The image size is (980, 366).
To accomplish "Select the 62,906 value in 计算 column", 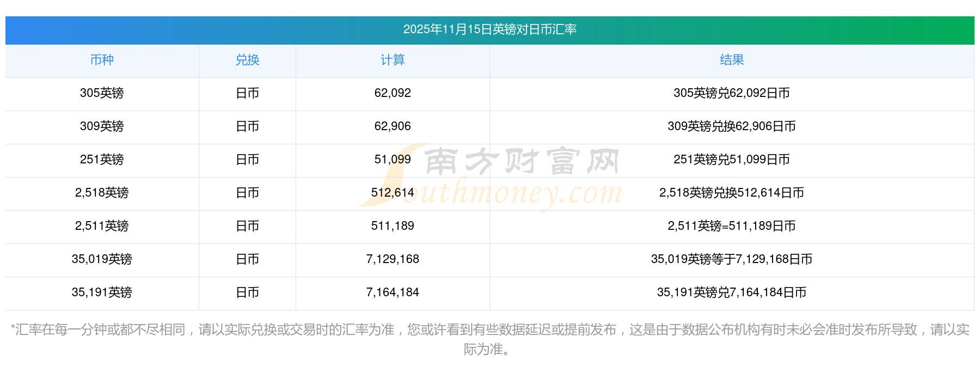I will 393,126.
